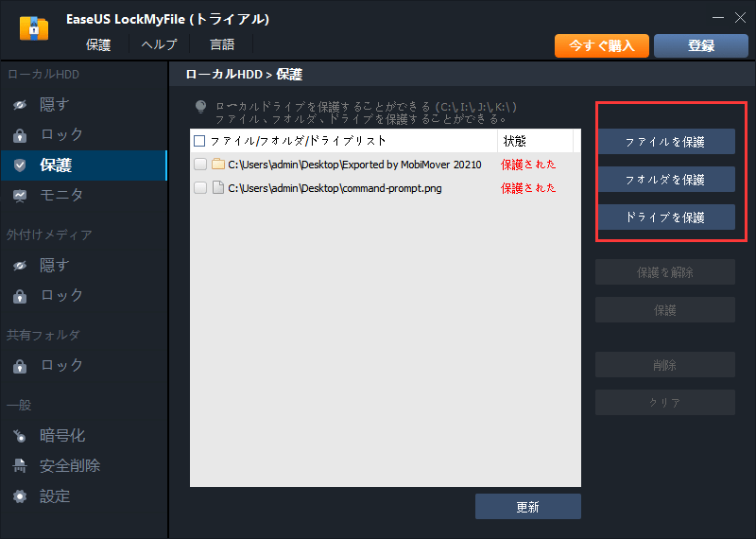Check the box for Exported by MobiMover folder
756x539 pixels.
pyautogui.click(x=199, y=165)
